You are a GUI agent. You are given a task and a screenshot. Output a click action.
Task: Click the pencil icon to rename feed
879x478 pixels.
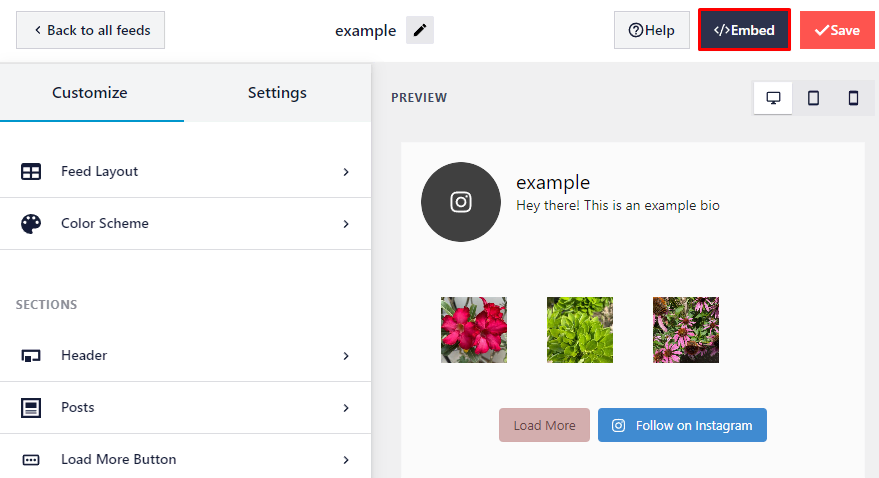click(420, 30)
